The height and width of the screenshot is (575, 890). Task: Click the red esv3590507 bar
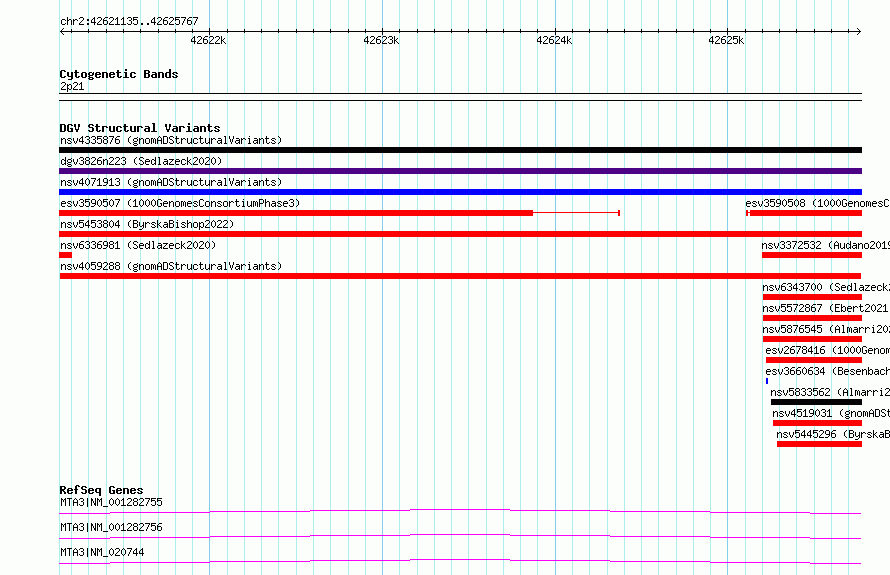pos(296,213)
